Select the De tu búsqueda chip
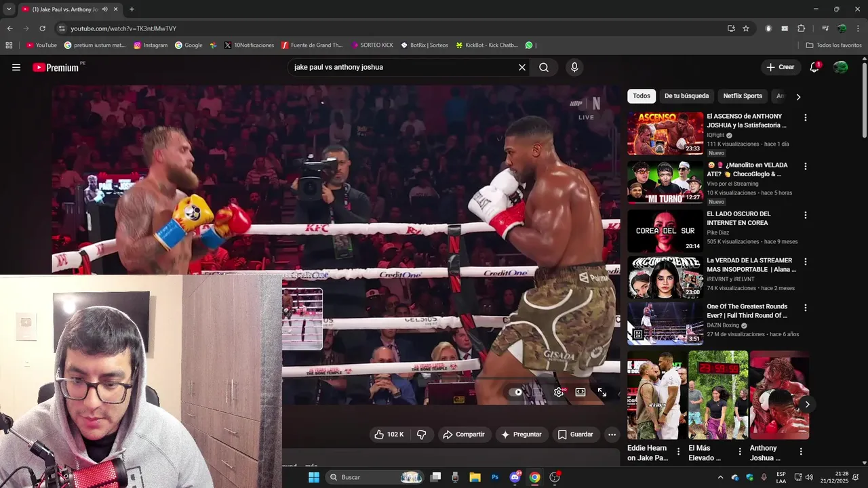 [686, 96]
